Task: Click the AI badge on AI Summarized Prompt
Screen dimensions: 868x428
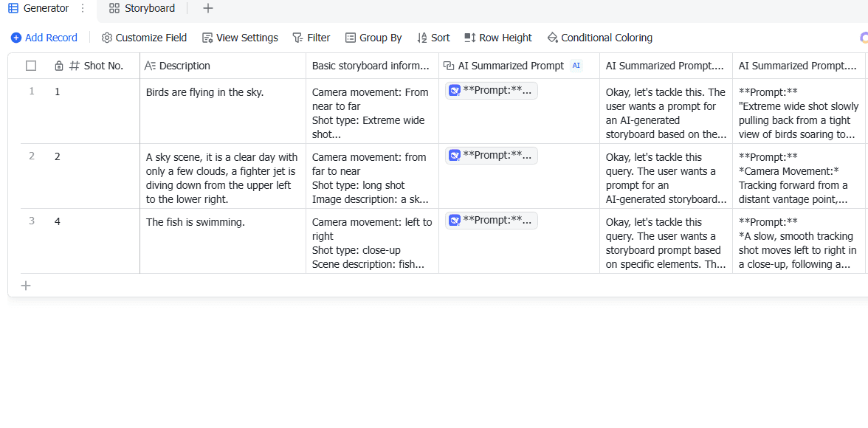Action: [x=576, y=66]
